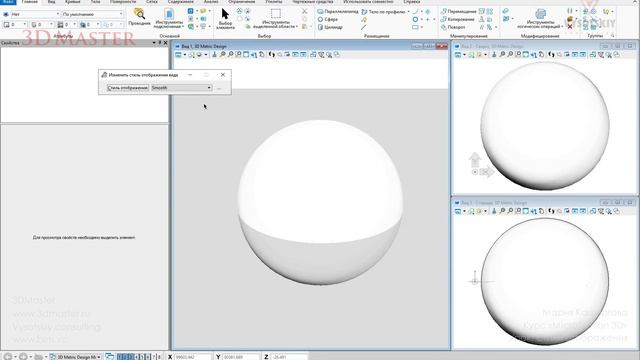Image resolution: width=640 pixels, height=360 pixels.
Task: Toggle view 2 off in status bar
Action: (126, 357)
